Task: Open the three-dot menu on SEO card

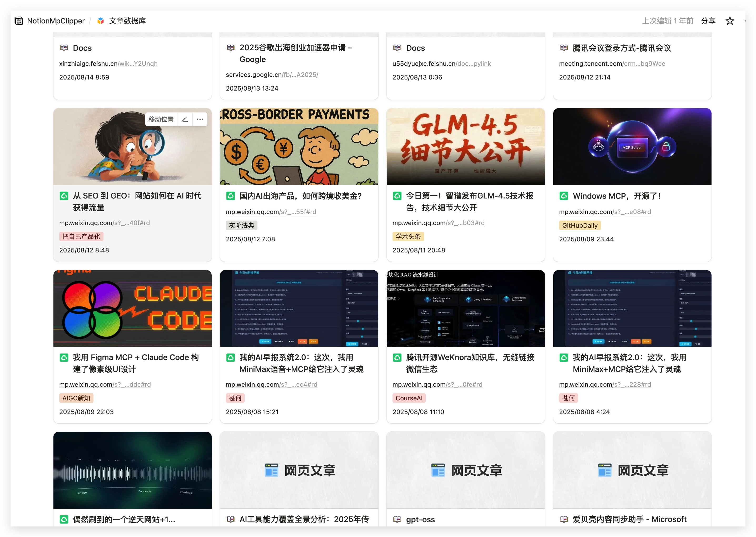Action: tap(200, 119)
